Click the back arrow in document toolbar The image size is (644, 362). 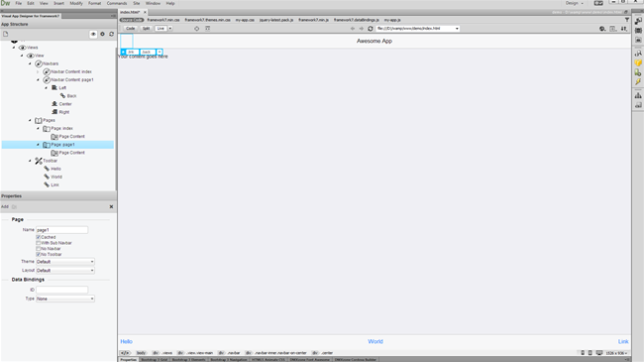click(x=353, y=29)
